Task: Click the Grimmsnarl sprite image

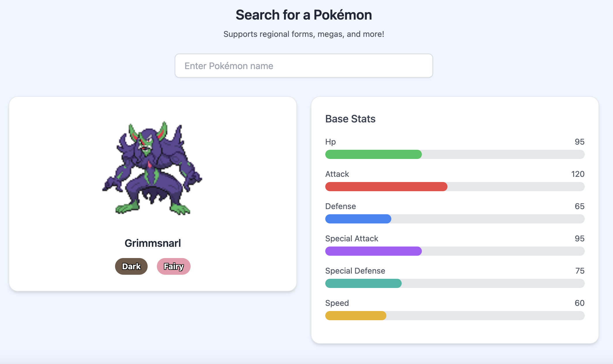Action: 153,168
